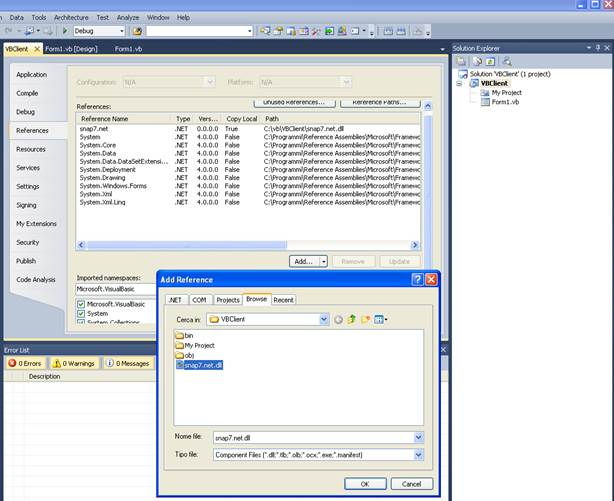
Task: Open the Add button's dropdown arrow
Action: click(x=324, y=261)
